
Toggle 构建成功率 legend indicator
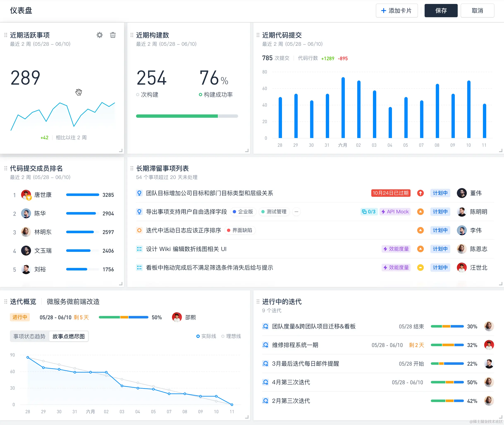200,94
